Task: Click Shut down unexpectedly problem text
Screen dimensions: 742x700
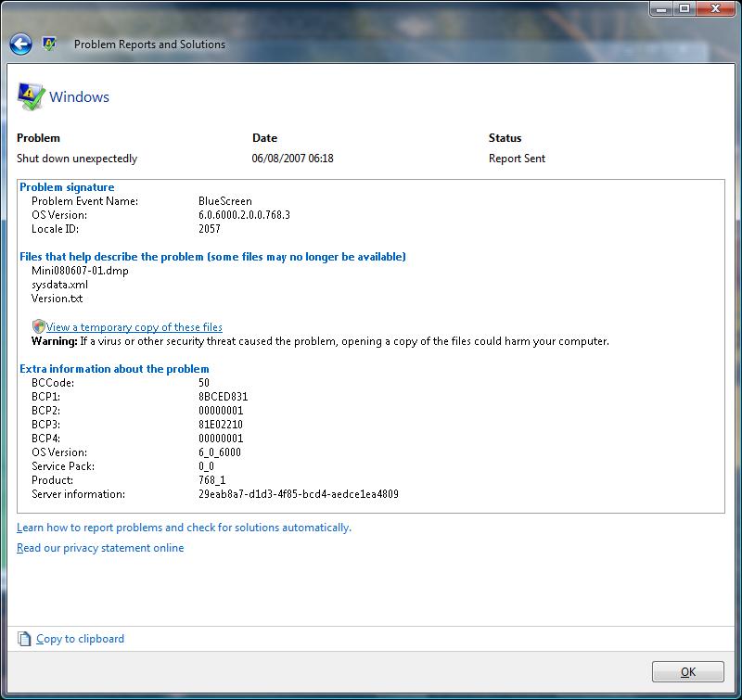Action: pyautogui.click(x=77, y=159)
